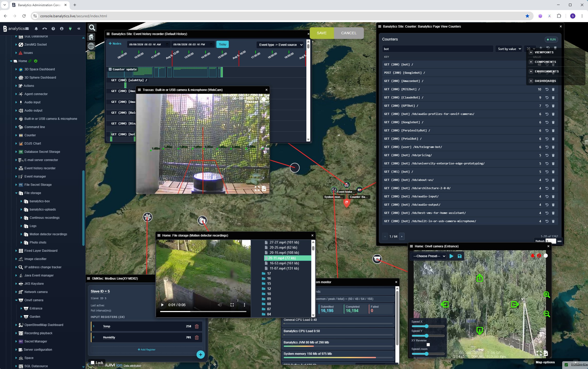This screenshot has width=588, height=369.
Task: Mute the motion recording video volume
Action: coord(219,305)
